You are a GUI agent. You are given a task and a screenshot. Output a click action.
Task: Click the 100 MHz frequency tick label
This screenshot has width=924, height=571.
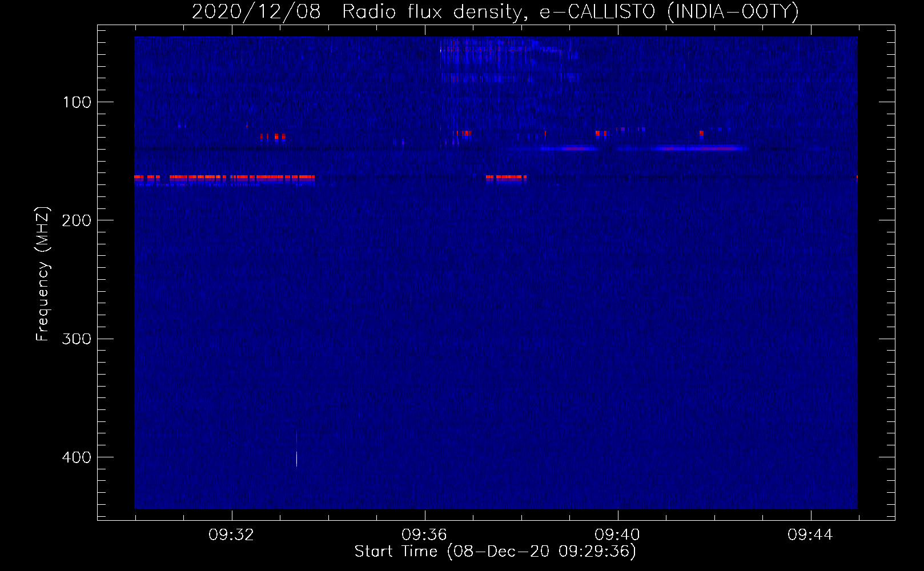(x=77, y=102)
